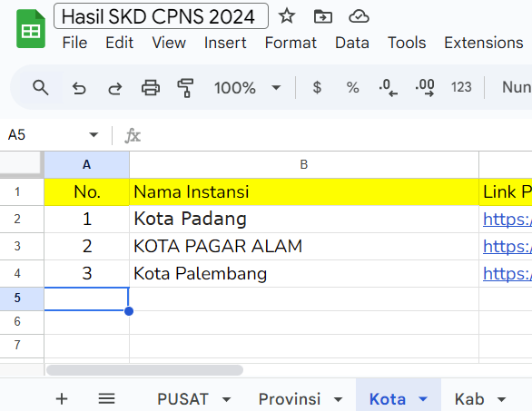Click the select-all corner box
Viewport: 532px width, 411px height.
[x=22, y=165]
